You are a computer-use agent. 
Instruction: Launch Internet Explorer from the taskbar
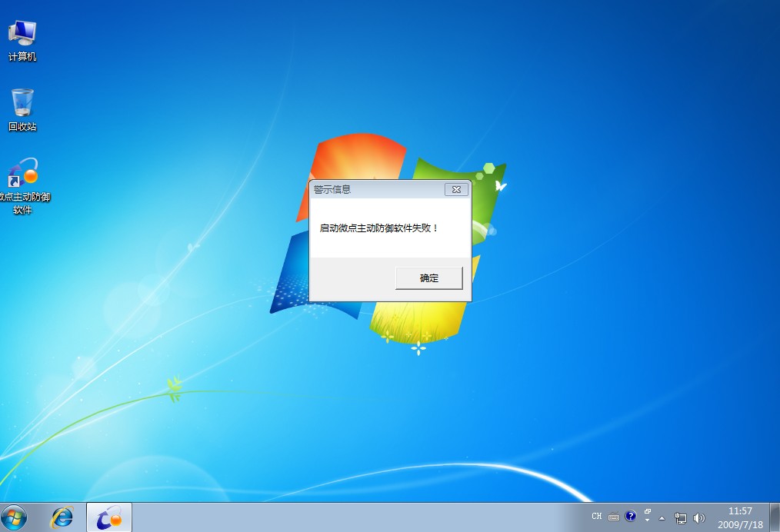[62, 517]
